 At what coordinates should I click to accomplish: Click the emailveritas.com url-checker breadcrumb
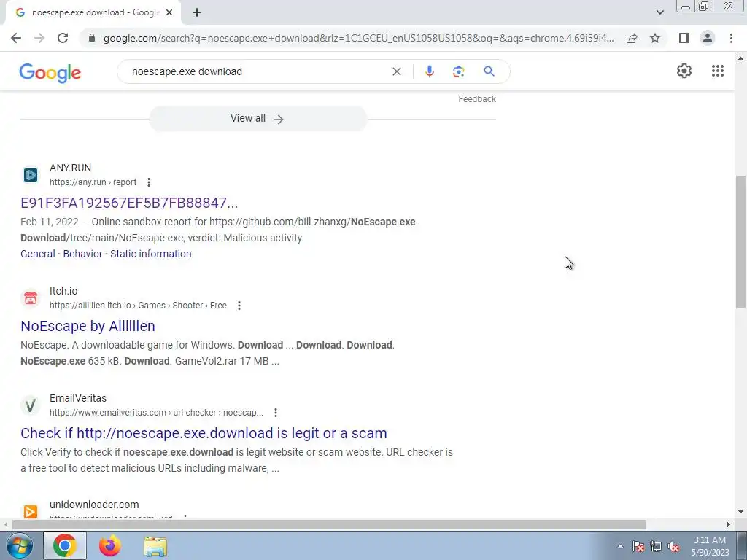point(156,413)
